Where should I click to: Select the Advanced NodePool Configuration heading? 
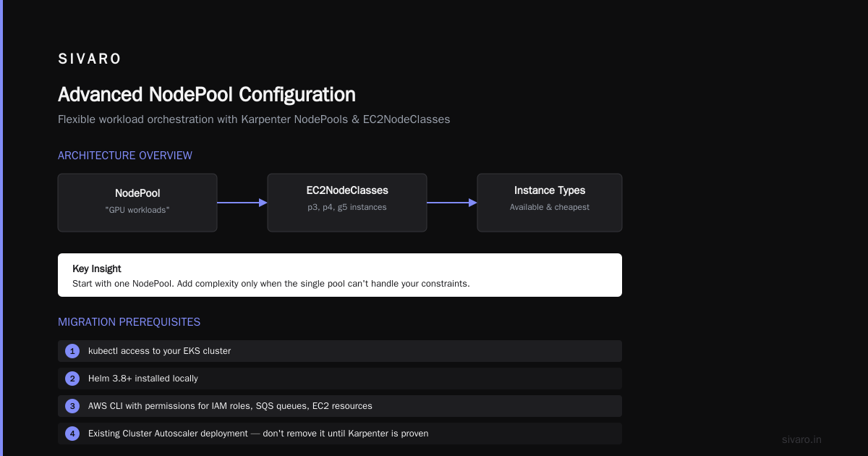pos(207,95)
